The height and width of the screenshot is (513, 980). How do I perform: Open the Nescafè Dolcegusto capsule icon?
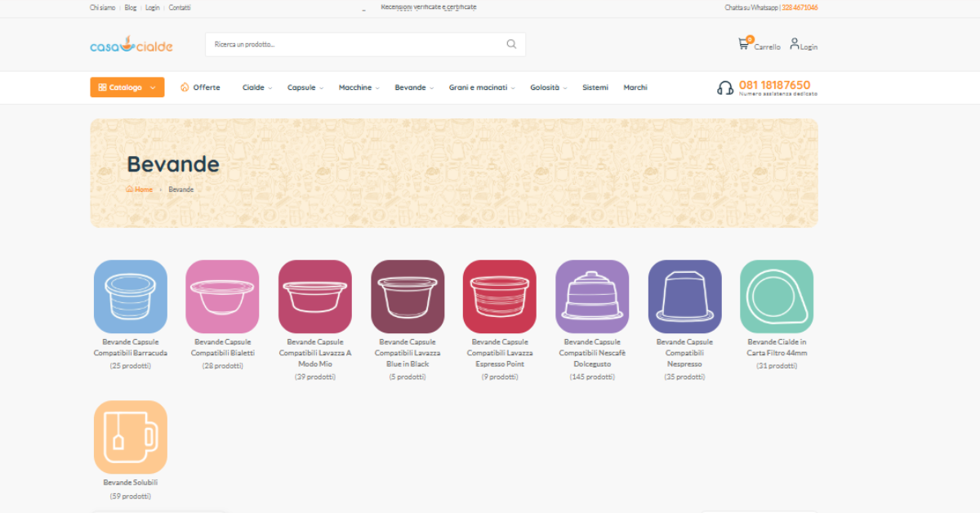[592, 297]
